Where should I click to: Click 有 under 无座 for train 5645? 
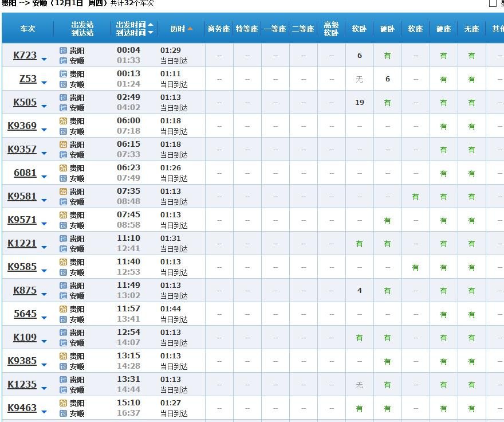point(471,314)
